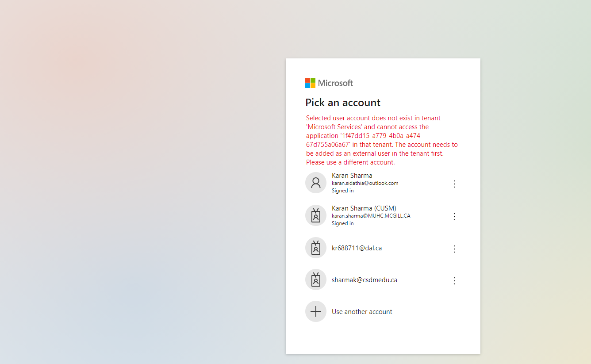Select the Karan Sharma (CUSM) badge icon
Screen dimensions: 591x364
click(x=316, y=215)
